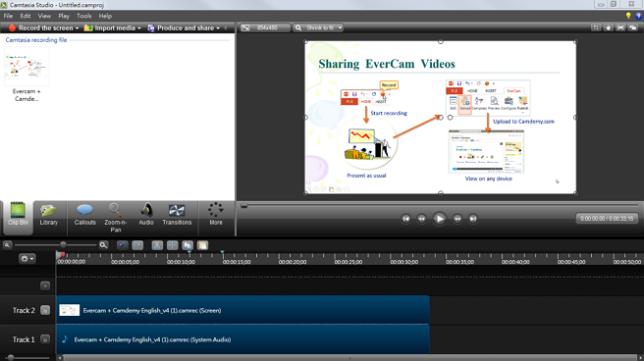Click the Copy tool in timeline toolbar
The height and width of the screenshot is (361, 644).
point(188,245)
